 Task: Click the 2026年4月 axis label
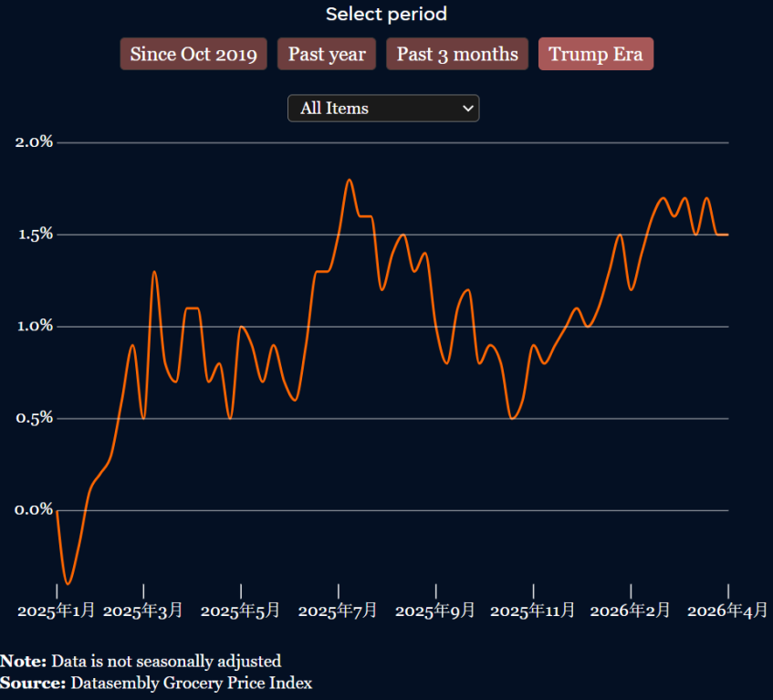(x=727, y=611)
